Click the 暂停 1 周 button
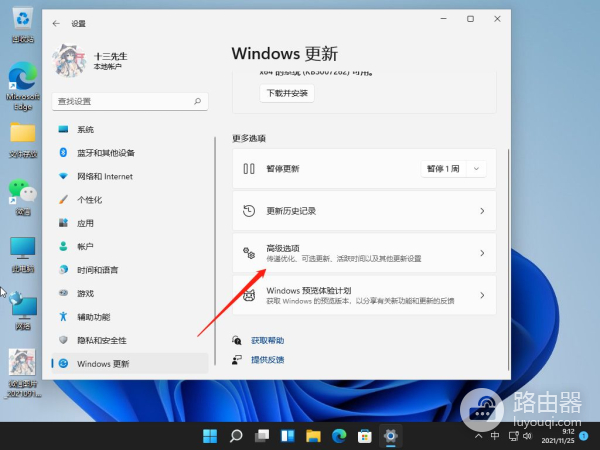The height and width of the screenshot is (450, 600). pos(443,169)
